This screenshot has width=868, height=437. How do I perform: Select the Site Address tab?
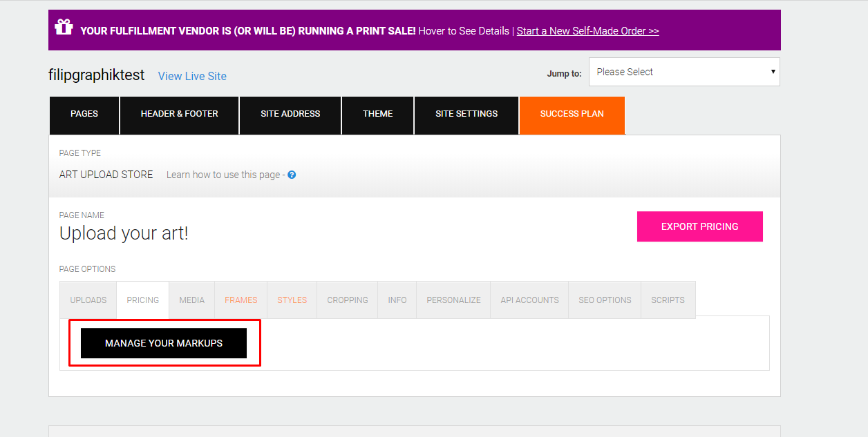coord(290,114)
